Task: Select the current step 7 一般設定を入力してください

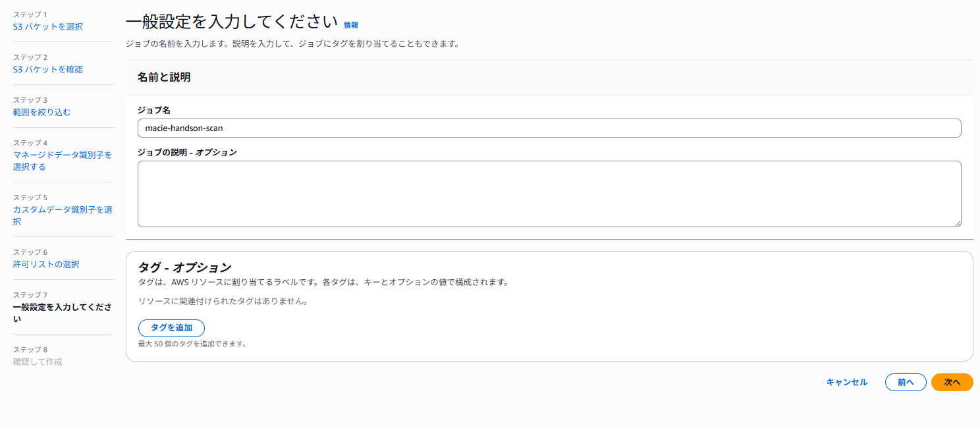Action: point(63,313)
